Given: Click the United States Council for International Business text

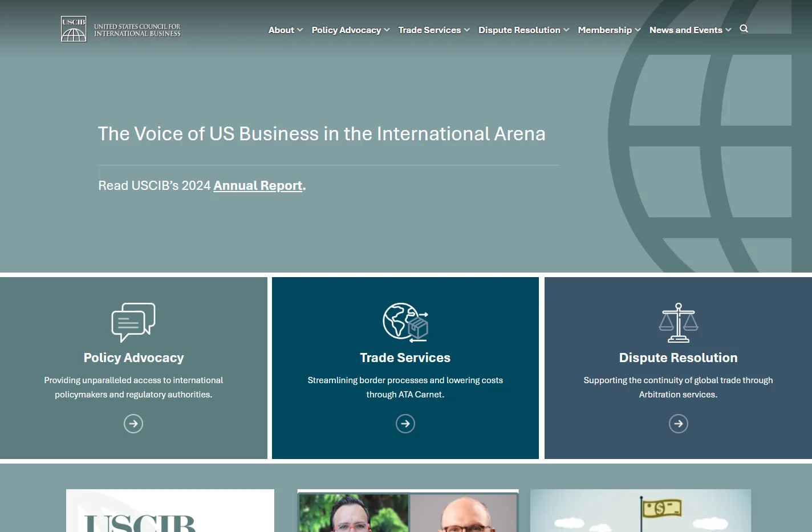Looking at the screenshot, I should click(x=137, y=30).
